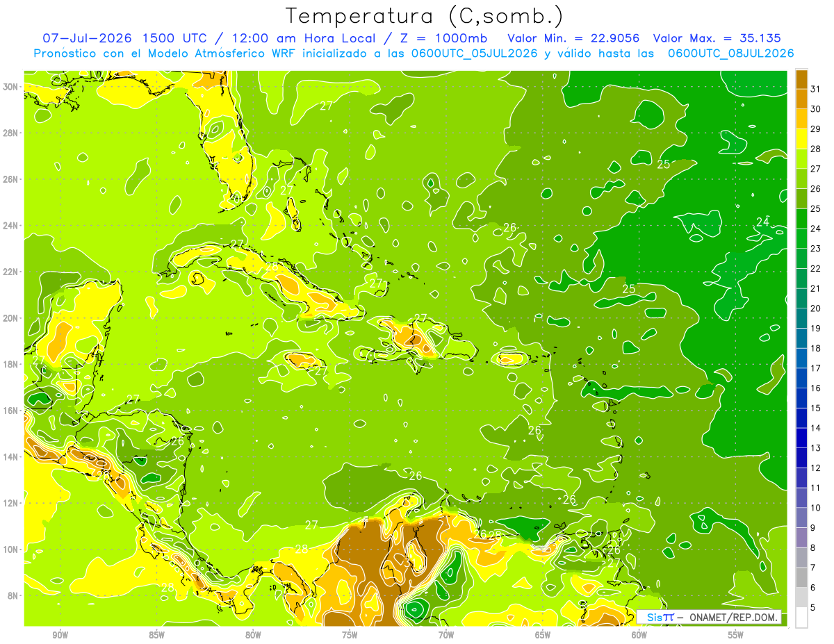834x644 pixels.
Task: Click the color scale value '31'
Action: [x=816, y=88]
